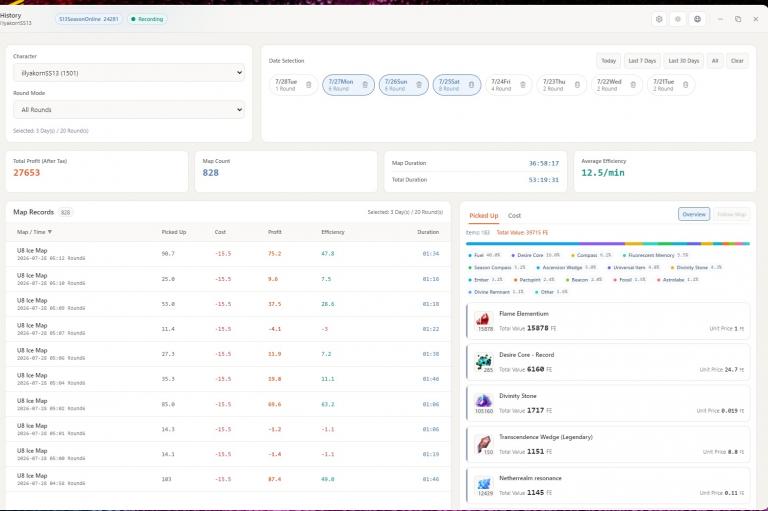The height and width of the screenshot is (511, 768).
Task: Toggle the 7/25Sat date chip
Action: pyautogui.click(x=456, y=85)
